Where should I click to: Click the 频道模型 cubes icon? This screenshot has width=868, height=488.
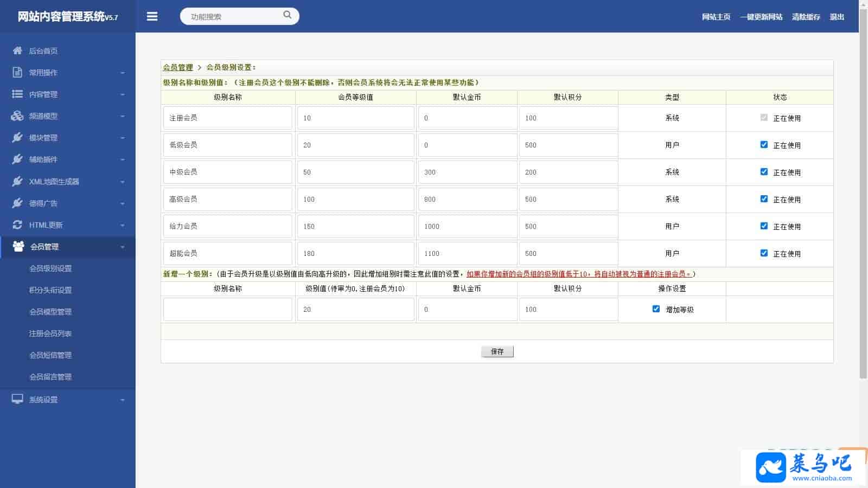point(17,115)
